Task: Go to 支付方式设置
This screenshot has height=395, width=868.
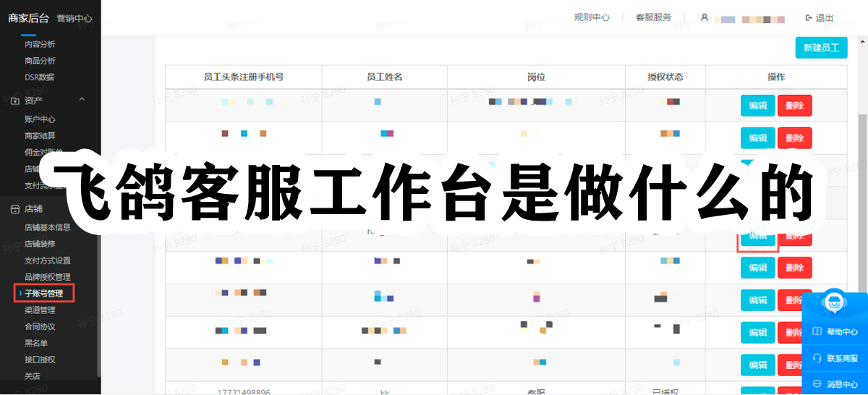Action: click(48, 260)
